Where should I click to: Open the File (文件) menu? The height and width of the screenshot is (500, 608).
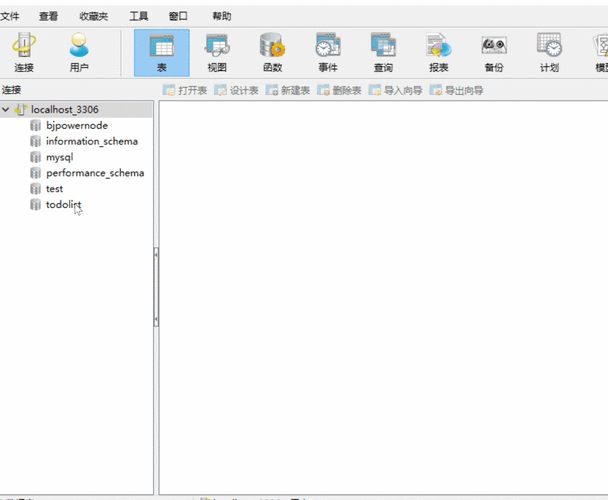tap(10, 16)
